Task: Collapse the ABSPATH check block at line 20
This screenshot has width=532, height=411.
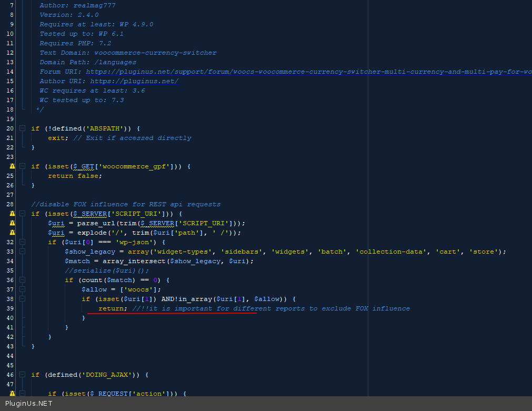Action: [x=22, y=128]
